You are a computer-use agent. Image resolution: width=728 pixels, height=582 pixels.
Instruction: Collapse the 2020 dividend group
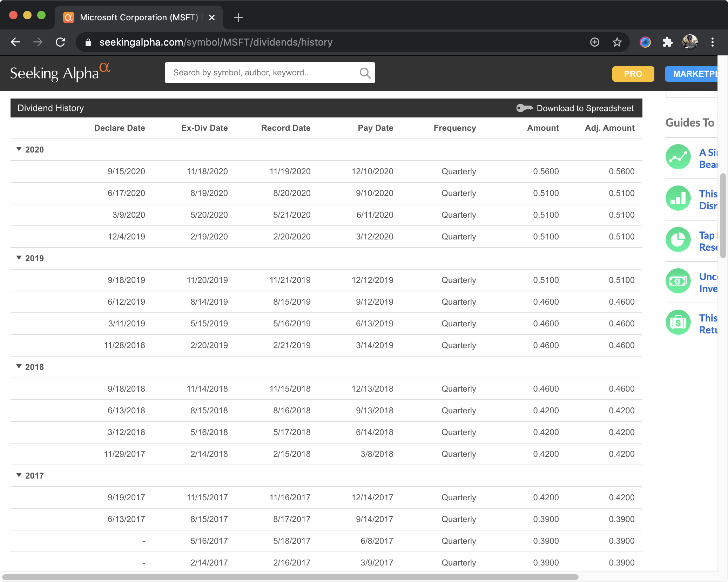19,149
